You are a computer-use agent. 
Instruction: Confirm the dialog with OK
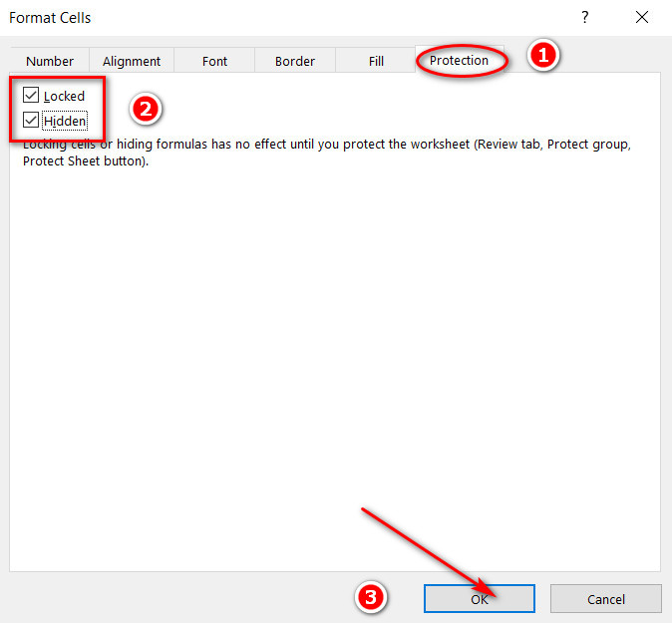pos(480,598)
